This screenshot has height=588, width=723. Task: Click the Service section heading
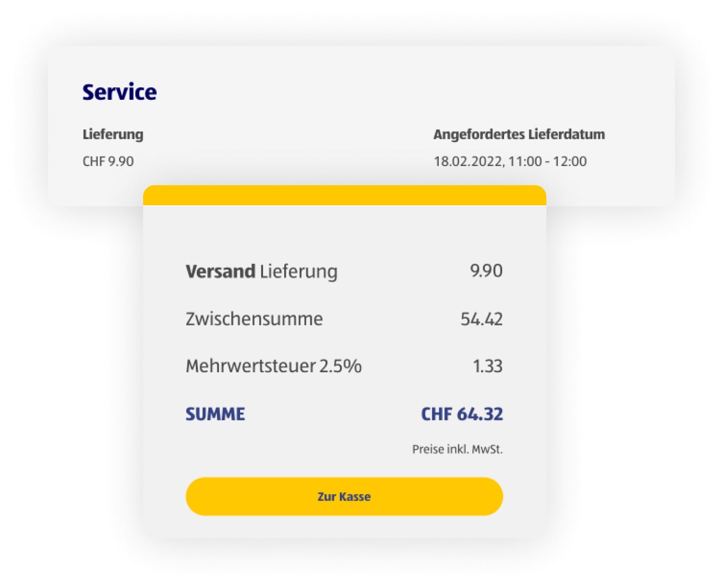coord(119,91)
